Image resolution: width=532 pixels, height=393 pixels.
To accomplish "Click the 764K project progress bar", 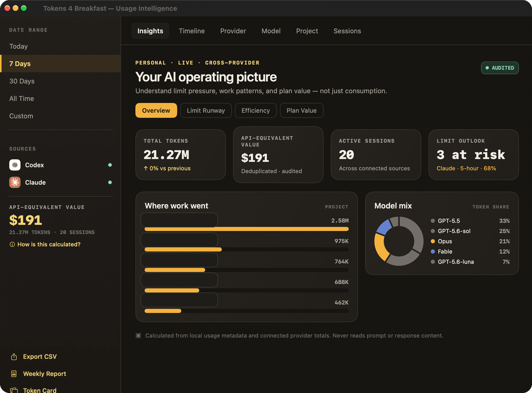I will click(247, 270).
